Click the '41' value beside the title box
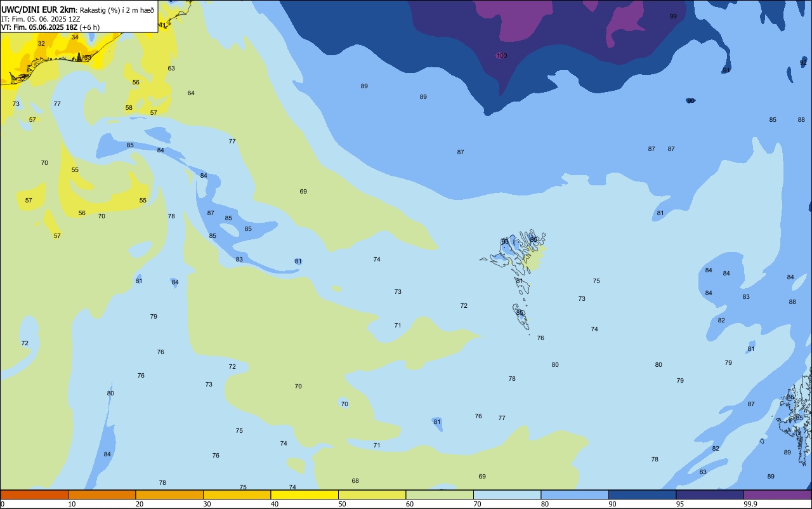 tap(162, 25)
